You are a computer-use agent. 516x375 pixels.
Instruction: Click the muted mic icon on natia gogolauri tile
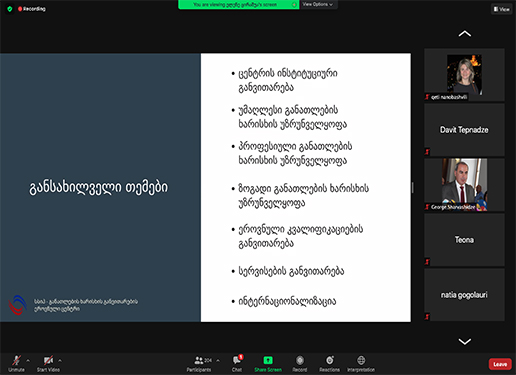coord(427,317)
